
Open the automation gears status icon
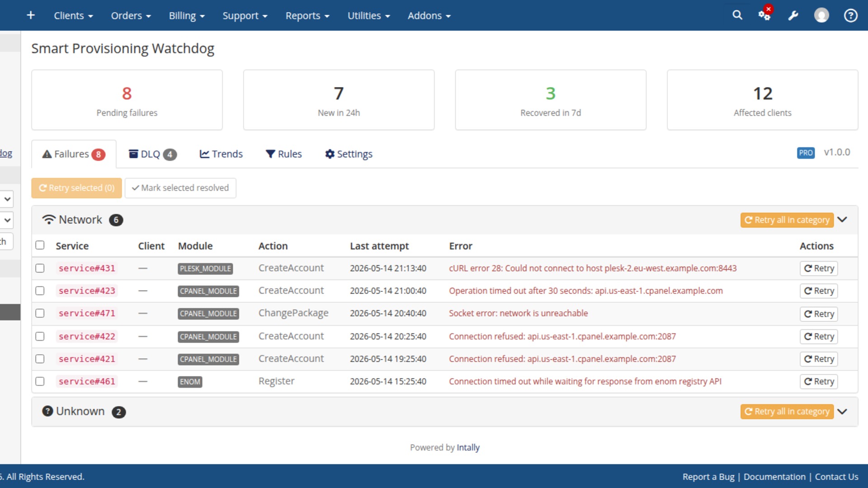tap(765, 15)
